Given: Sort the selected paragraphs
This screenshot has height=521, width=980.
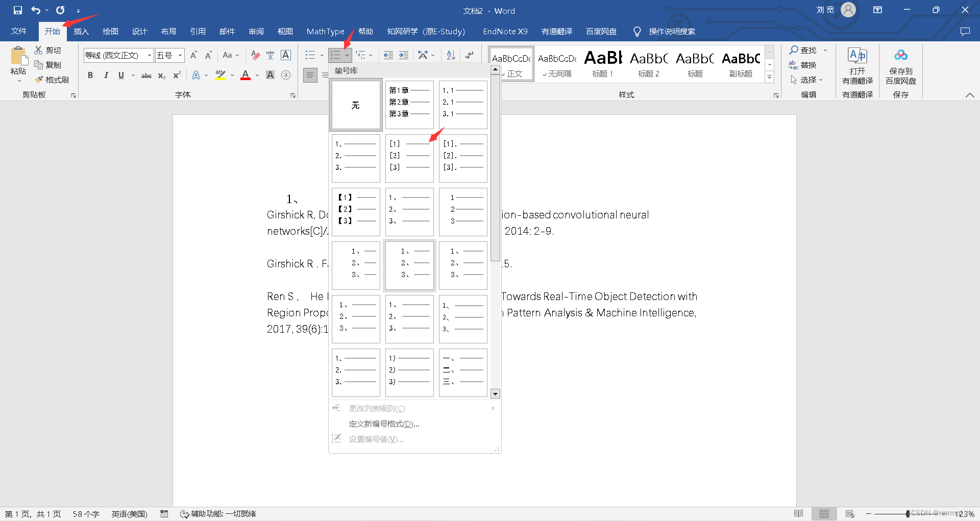Looking at the screenshot, I should pyautogui.click(x=451, y=55).
